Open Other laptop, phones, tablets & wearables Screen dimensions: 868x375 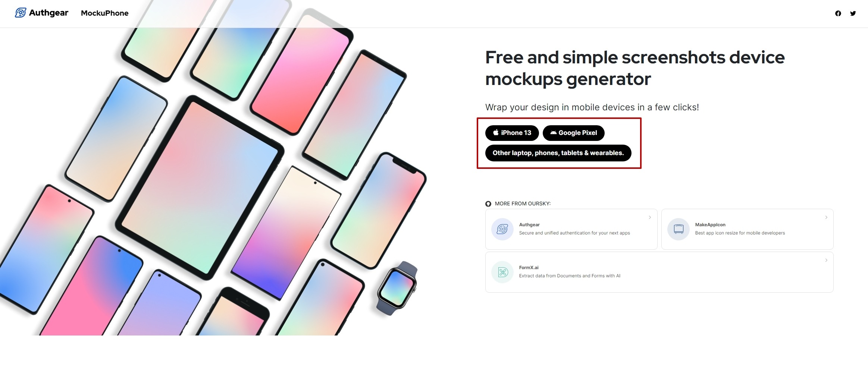pyautogui.click(x=558, y=153)
